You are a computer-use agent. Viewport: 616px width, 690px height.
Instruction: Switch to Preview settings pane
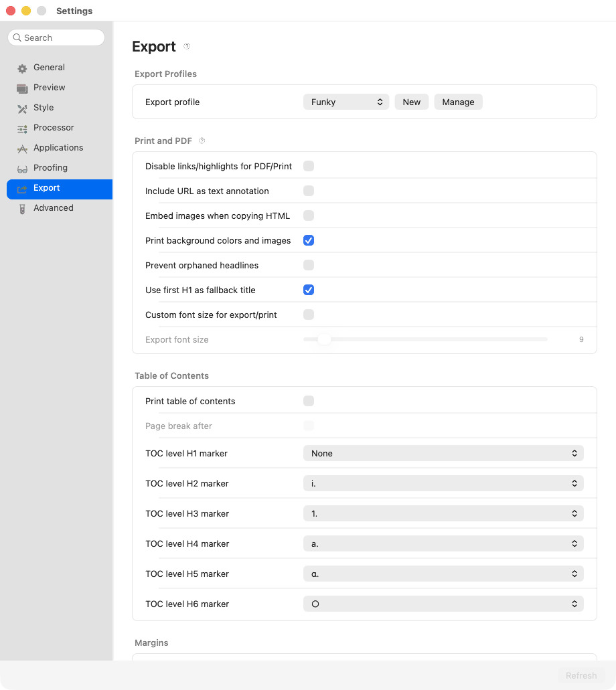[60, 88]
